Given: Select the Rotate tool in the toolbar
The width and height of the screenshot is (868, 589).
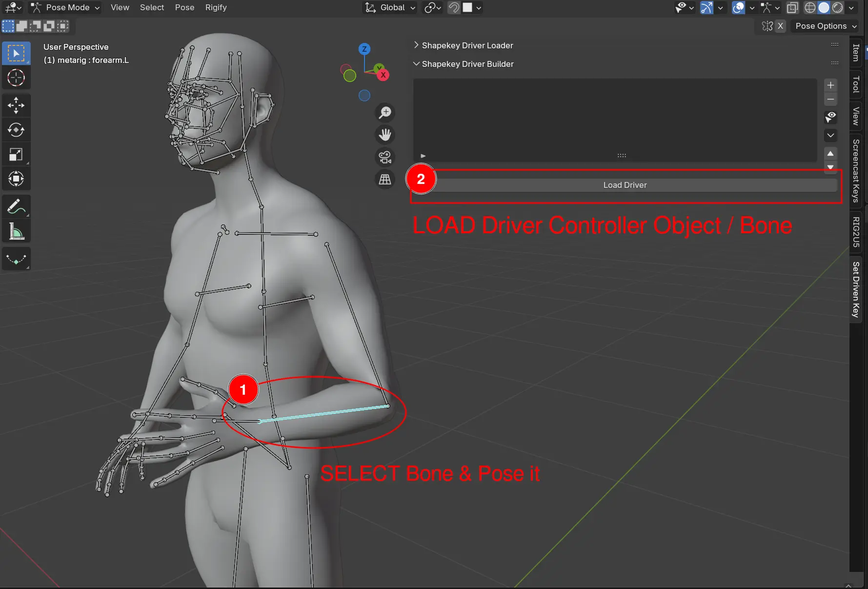Looking at the screenshot, I should (x=16, y=130).
